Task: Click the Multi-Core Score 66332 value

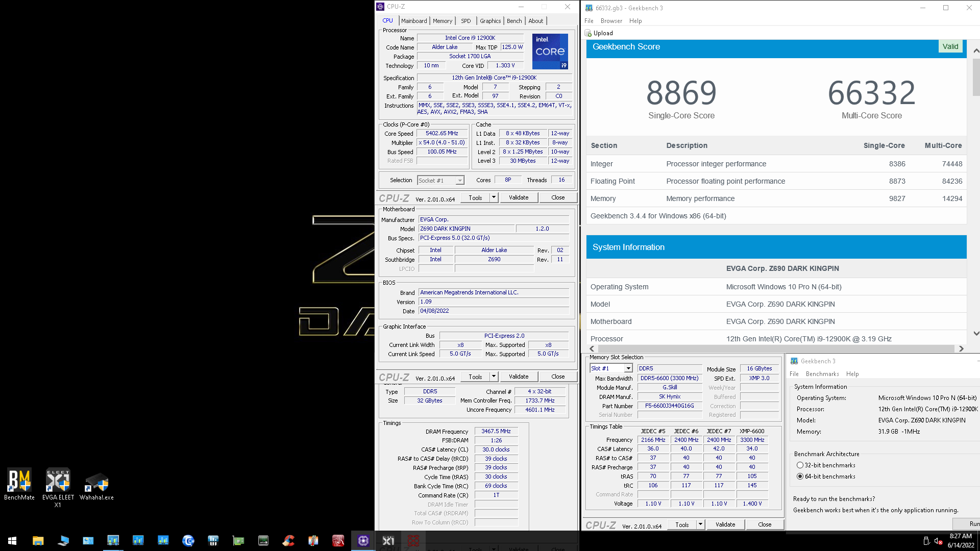Action: click(x=871, y=93)
